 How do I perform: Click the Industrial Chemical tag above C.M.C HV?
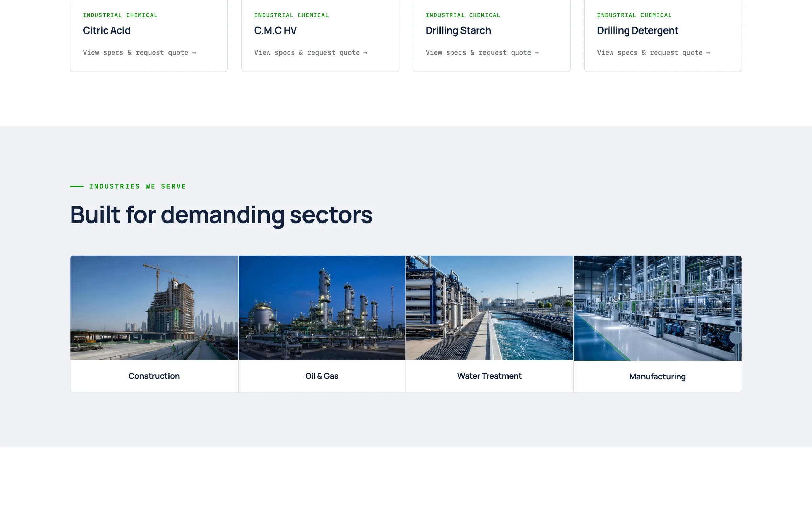tap(292, 15)
